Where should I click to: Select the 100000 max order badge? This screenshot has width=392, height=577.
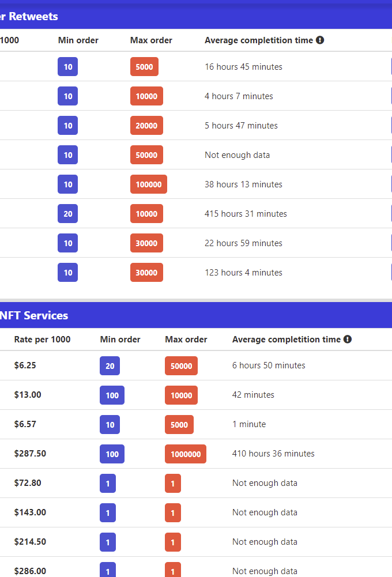coord(149,184)
